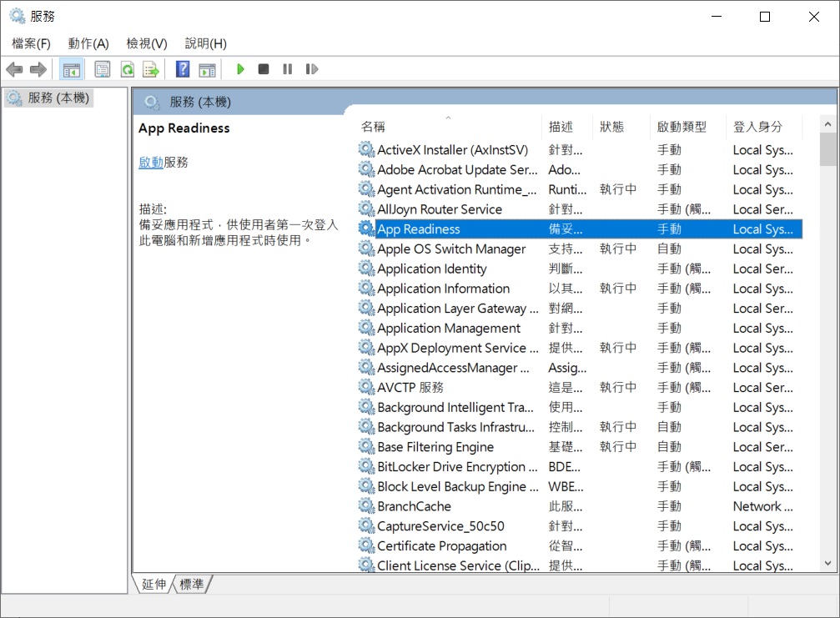This screenshot has width=840, height=618.
Task: Start the service with green play icon
Action: pos(240,69)
